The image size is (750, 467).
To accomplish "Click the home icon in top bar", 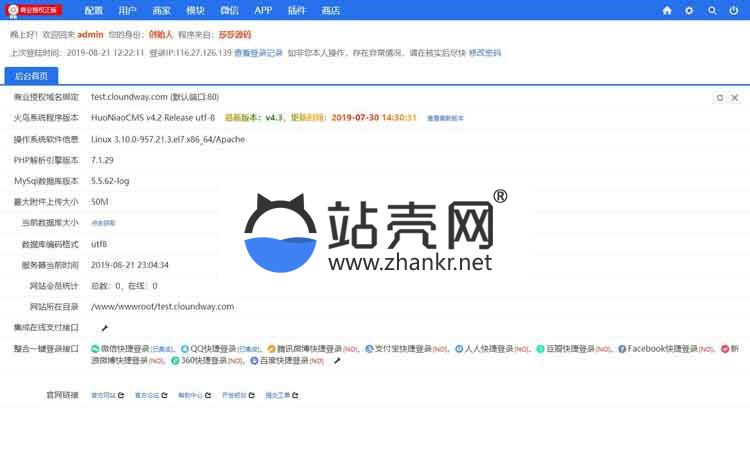I will pyautogui.click(x=667, y=10).
